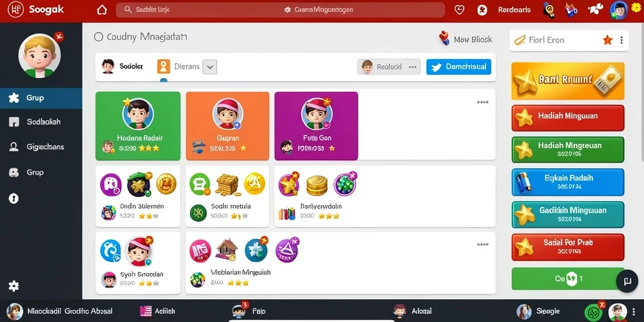This screenshot has width=644, height=322.
Task: Click the red star beside Fiarl Eron
Action: 608,40
